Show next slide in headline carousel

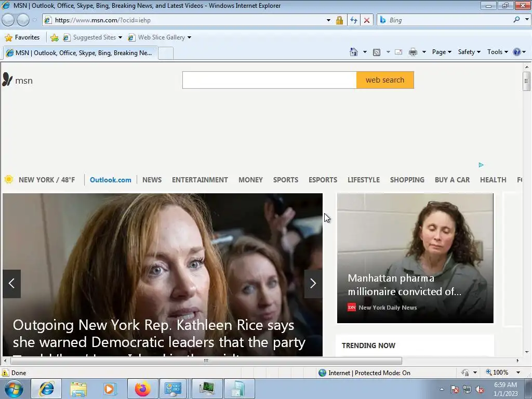(x=313, y=284)
